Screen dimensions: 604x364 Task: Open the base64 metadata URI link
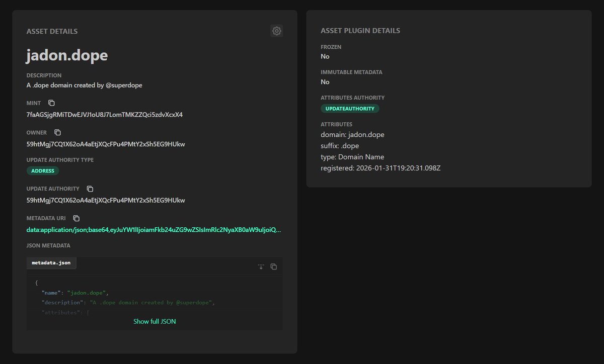[x=154, y=229]
